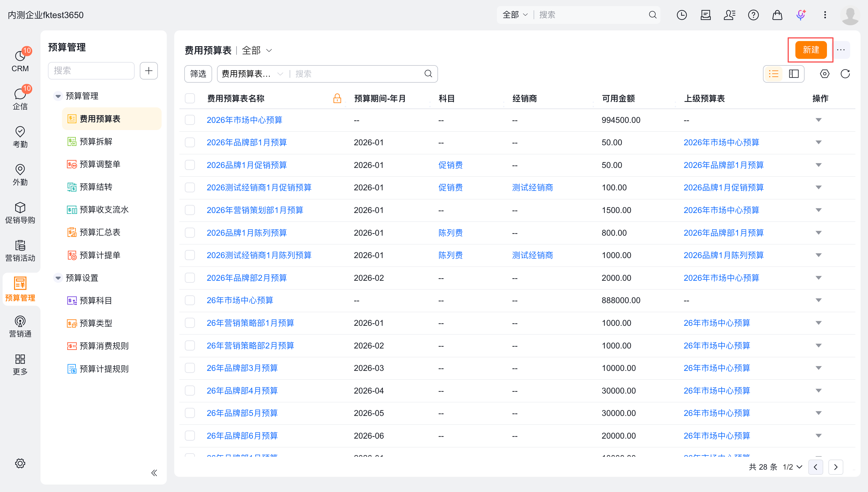The width and height of the screenshot is (868, 492).
Task: Check the 26年品牌部6月预算 row checkbox
Action: point(190,435)
